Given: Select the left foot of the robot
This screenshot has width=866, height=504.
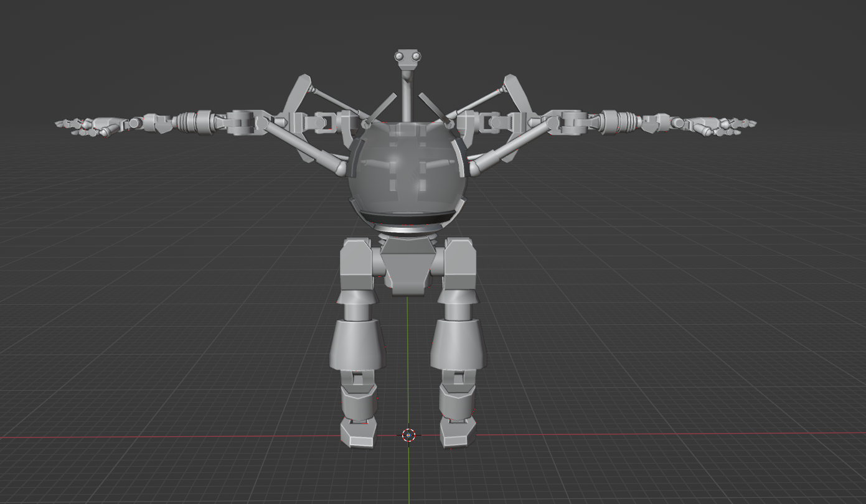Looking at the screenshot, I should [x=358, y=432].
